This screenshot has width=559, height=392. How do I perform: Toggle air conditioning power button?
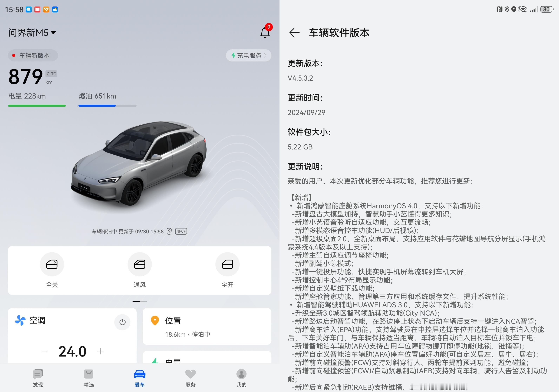pos(123,322)
